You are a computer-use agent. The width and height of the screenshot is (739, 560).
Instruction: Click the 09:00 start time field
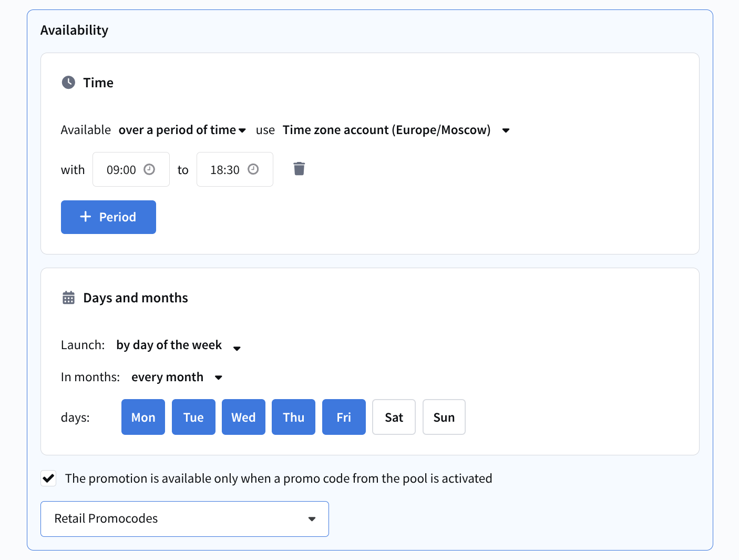coord(121,170)
